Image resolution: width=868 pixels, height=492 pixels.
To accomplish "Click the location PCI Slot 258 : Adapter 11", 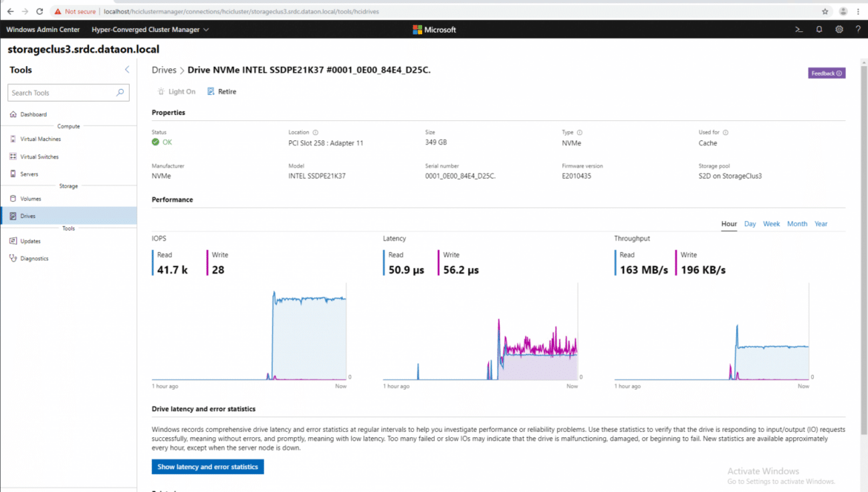I will coord(326,142).
